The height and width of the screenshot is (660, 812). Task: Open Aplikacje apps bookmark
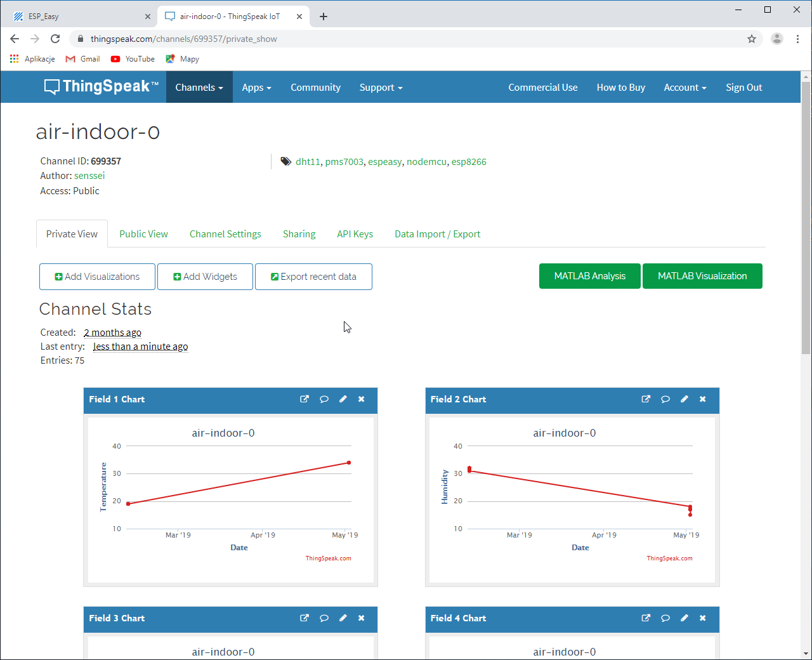pos(32,59)
